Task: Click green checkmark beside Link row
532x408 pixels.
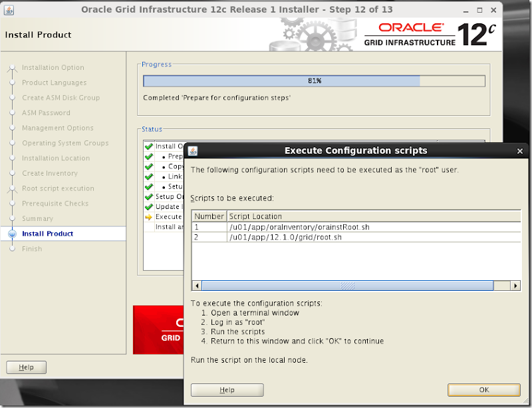Action: [x=148, y=176]
